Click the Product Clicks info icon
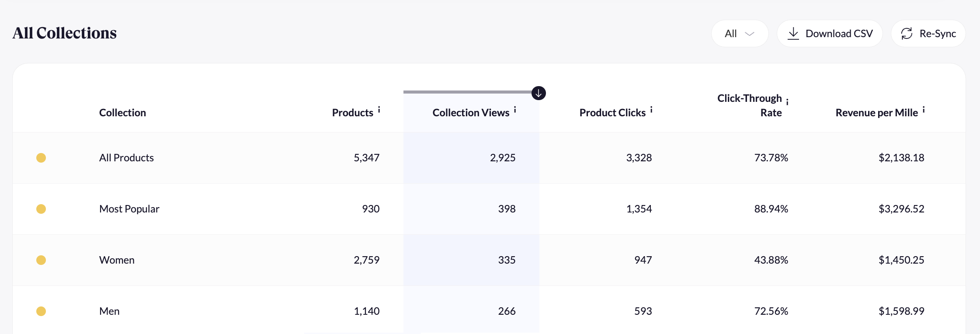This screenshot has width=980, height=334. click(651, 110)
